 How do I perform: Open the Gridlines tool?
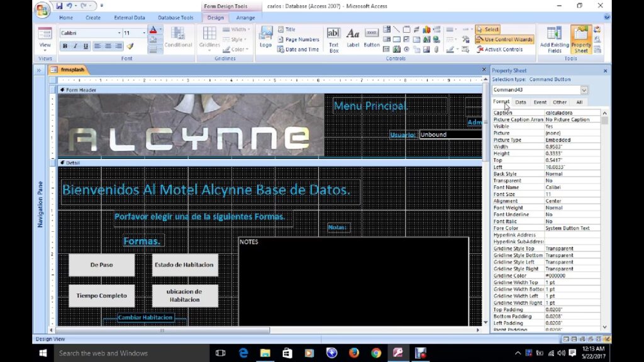click(209, 38)
